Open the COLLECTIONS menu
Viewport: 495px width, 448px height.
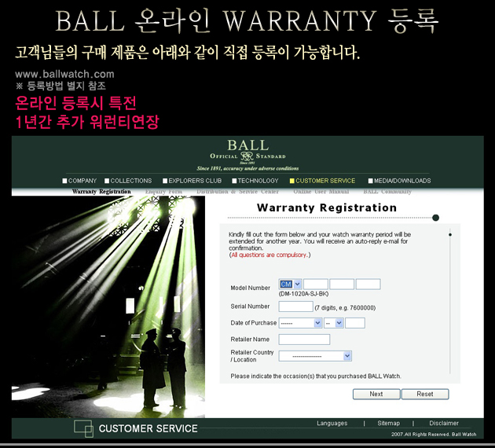128,181
